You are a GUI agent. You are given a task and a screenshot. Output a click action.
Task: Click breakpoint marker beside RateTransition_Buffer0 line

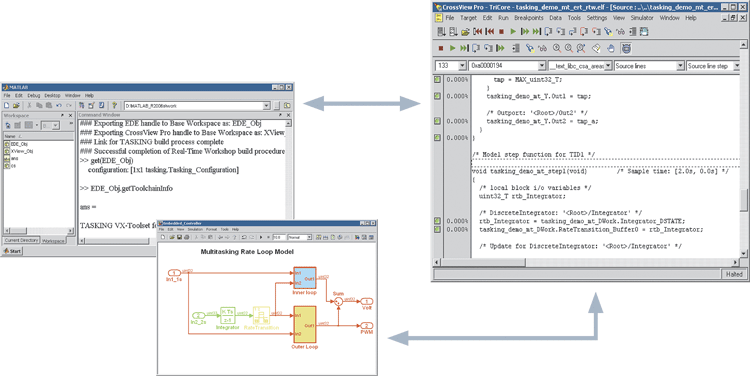tap(437, 229)
